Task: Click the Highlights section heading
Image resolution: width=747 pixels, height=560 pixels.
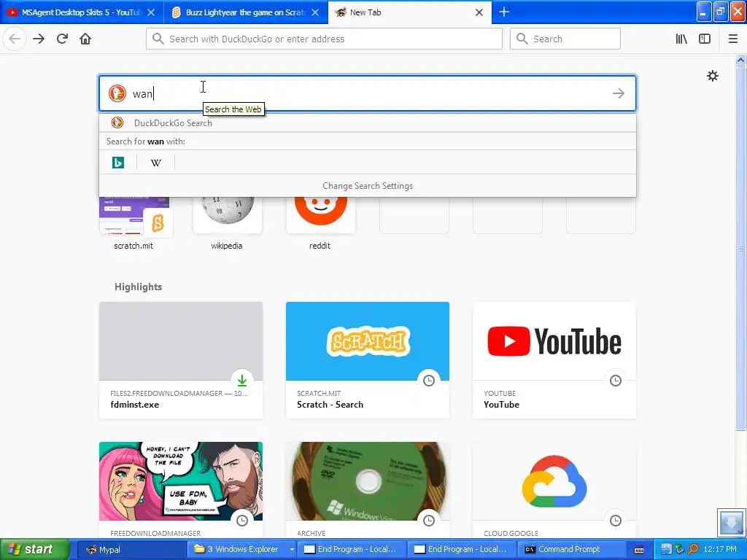Action: coord(138,287)
